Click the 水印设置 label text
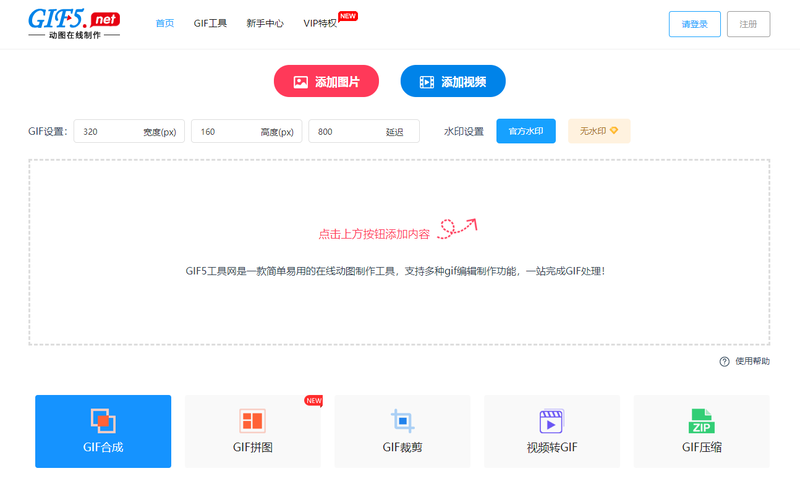Image resolution: width=800 pixels, height=484 pixels. (464, 132)
